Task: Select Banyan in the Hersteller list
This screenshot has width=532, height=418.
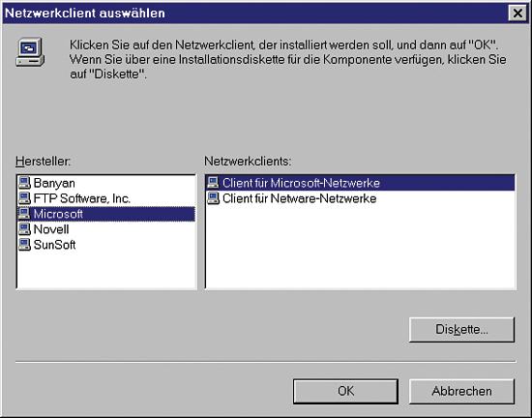Action: tap(54, 183)
